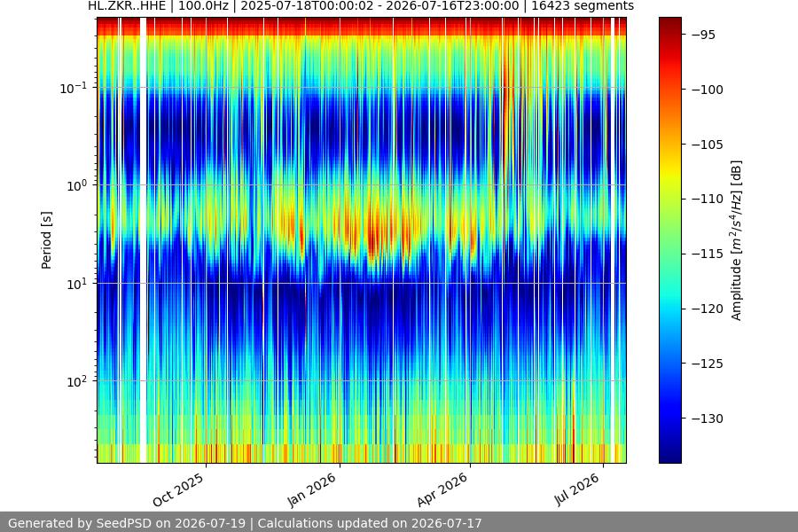The height and width of the screenshot is (532, 798).
Task: Click the 10^-1 period tick label
Action: point(74,88)
